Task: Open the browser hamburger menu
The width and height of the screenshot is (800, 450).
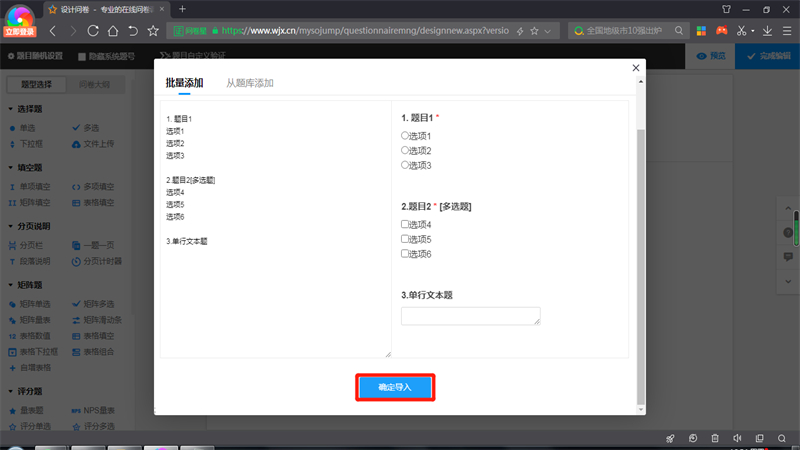Action: click(x=787, y=31)
